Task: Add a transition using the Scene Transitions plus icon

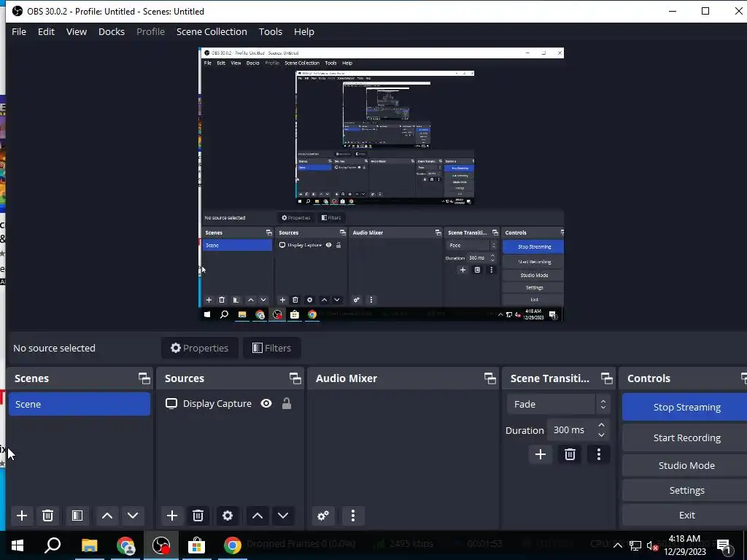Action: (541, 454)
